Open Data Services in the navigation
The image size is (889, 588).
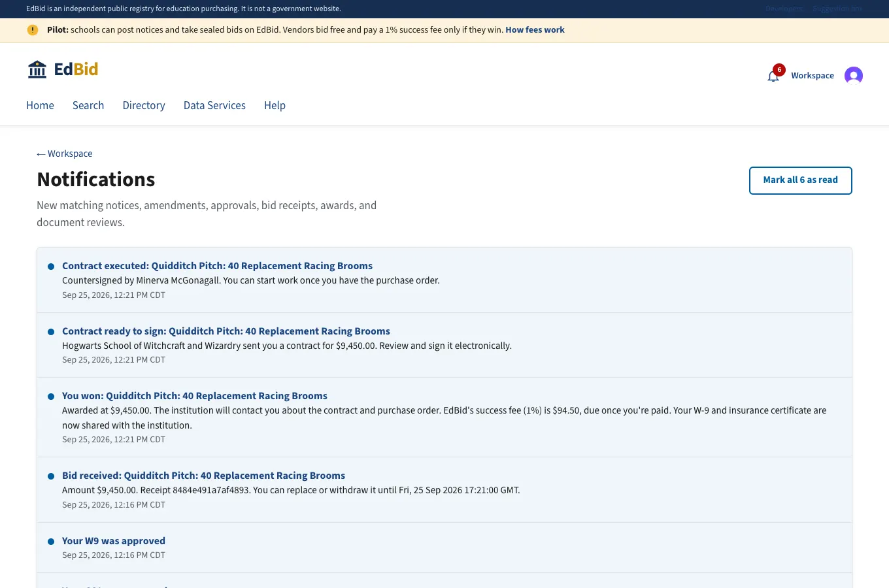click(214, 105)
